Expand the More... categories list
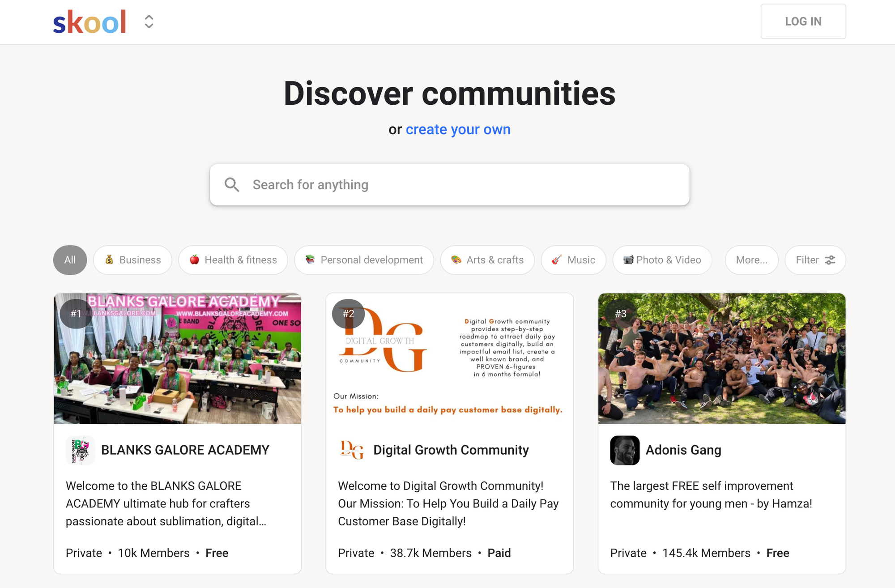 click(752, 260)
